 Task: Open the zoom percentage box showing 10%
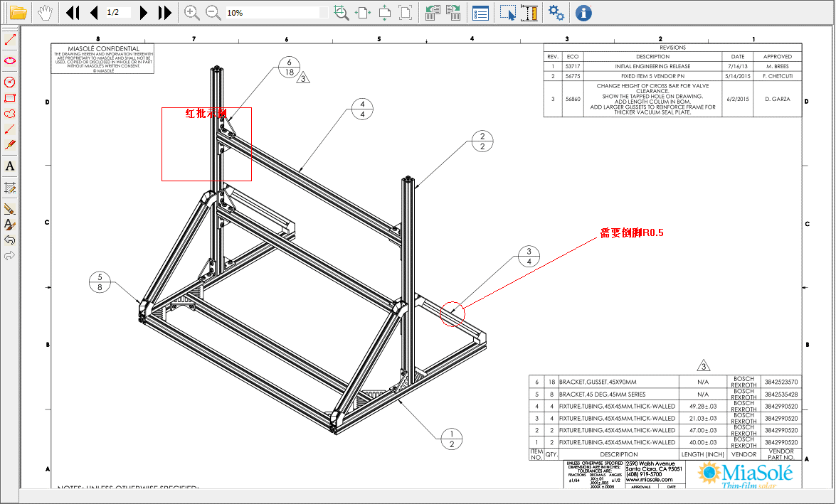click(x=276, y=13)
